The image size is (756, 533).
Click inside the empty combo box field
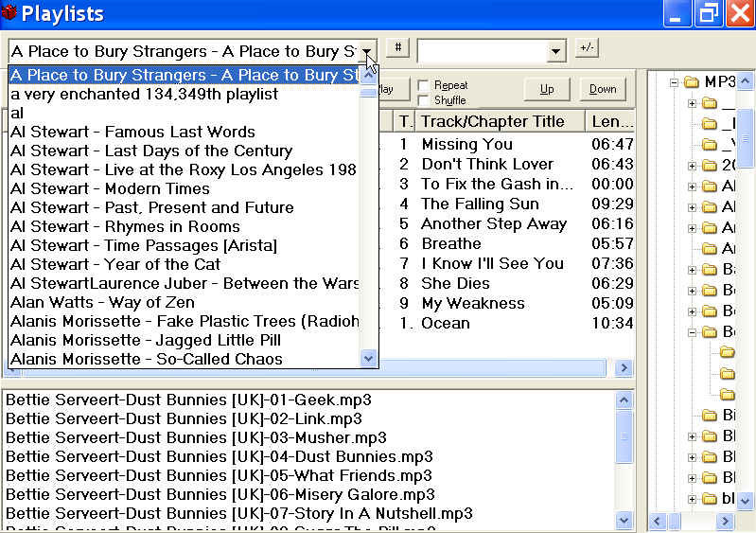(483, 52)
